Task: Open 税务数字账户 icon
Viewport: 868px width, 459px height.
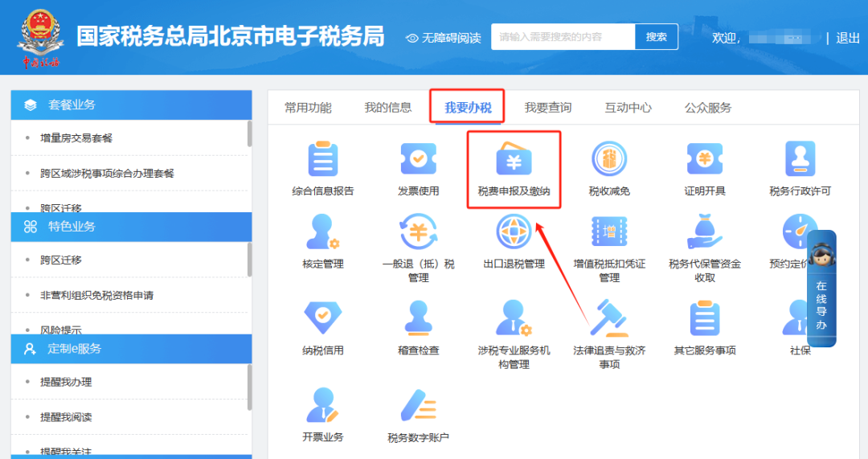Action: click(418, 405)
